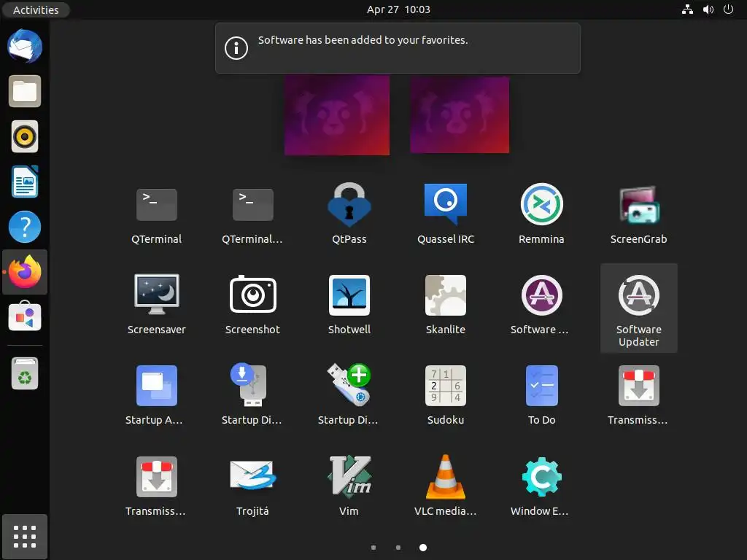Viewport: 747px width, 560px height.
Task: Open Trash from the dock
Action: (25, 374)
